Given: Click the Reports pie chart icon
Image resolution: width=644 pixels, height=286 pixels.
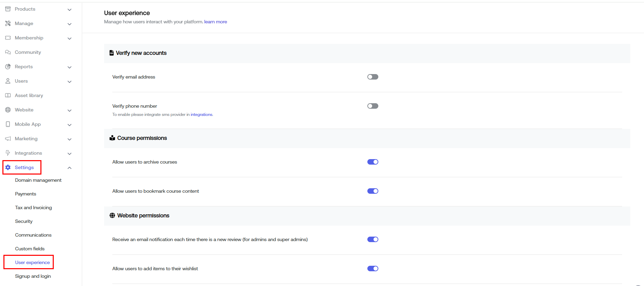Looking at the screenshot, I should click(x=8, y=67).
